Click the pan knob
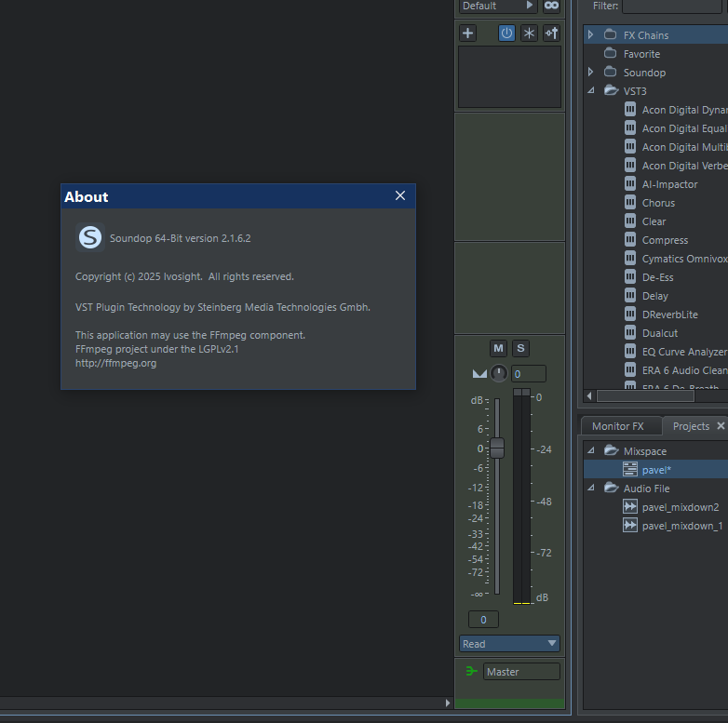Image resolution: width=728 pixels, height=723 pixels. click(499, 373)
